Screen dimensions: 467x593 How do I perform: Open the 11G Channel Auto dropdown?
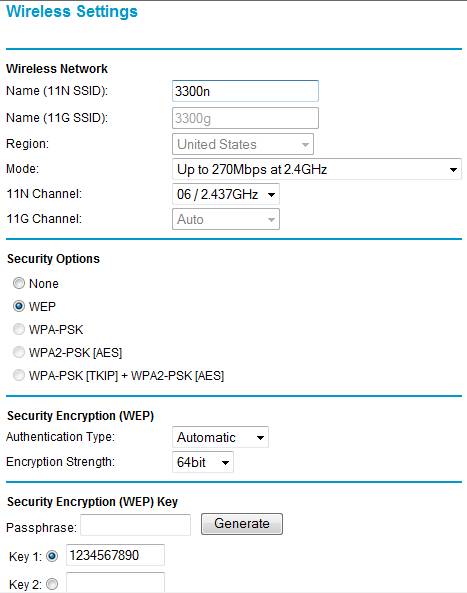[x=226, y=219]
